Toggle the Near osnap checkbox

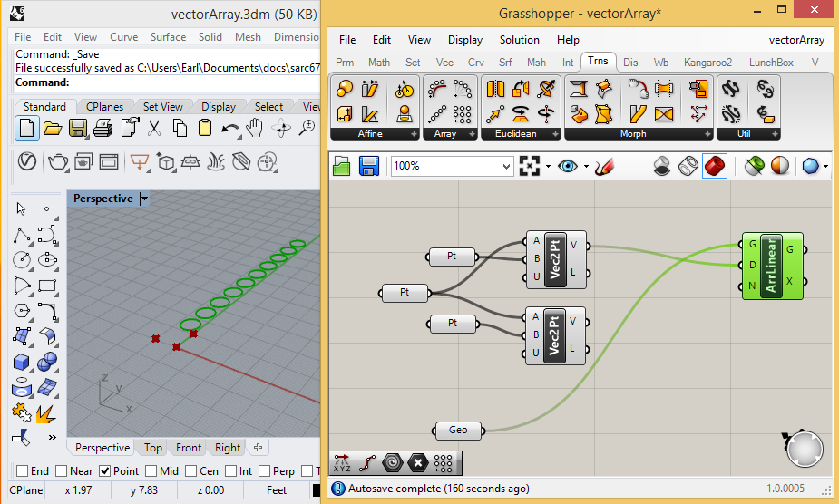coord(62,471)
